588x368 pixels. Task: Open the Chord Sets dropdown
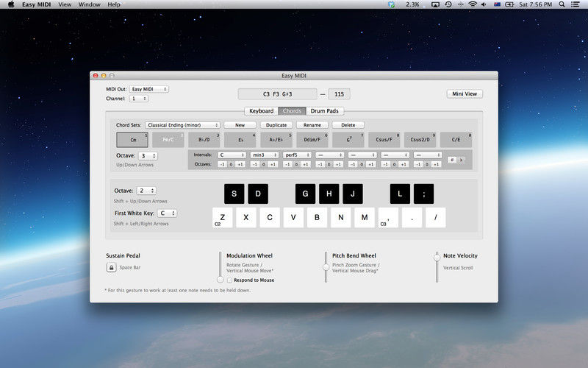(182, 125)
